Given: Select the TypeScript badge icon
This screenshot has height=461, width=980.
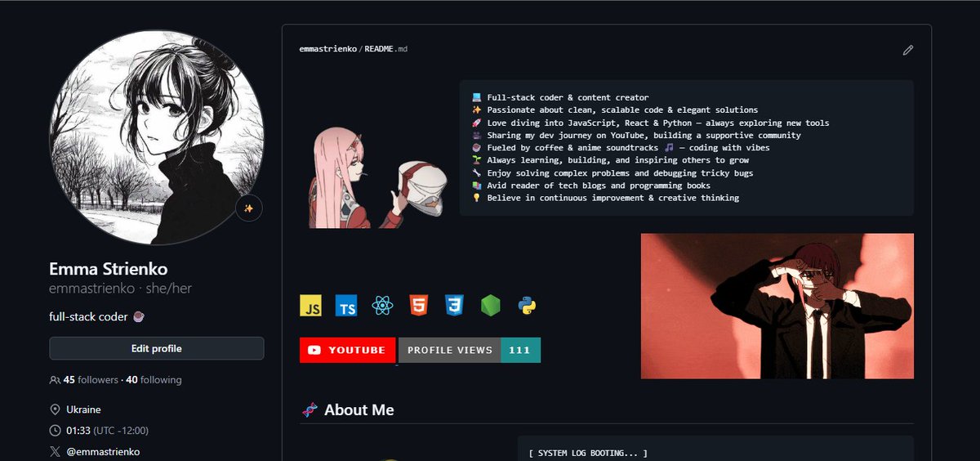Looking at the screenshot, I should pyautogui.click(x=347, y=306).
